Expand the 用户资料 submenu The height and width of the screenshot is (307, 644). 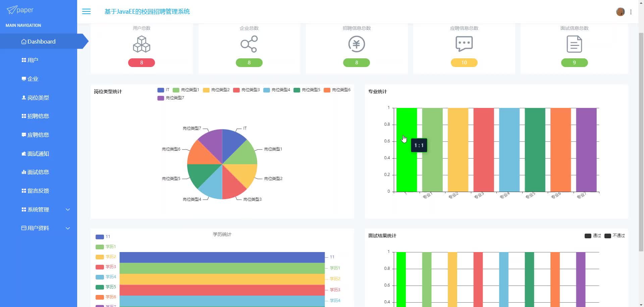pos(39,228)
